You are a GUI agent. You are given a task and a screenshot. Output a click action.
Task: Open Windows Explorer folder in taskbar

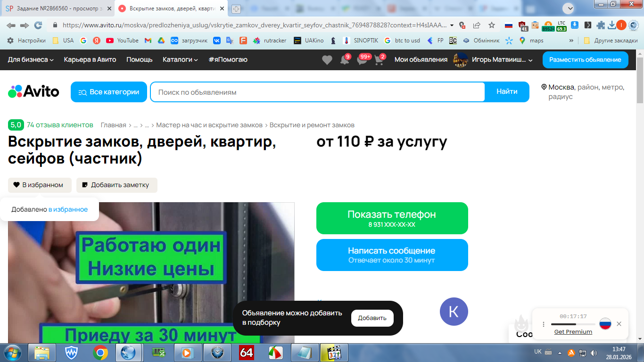[42, 353]
